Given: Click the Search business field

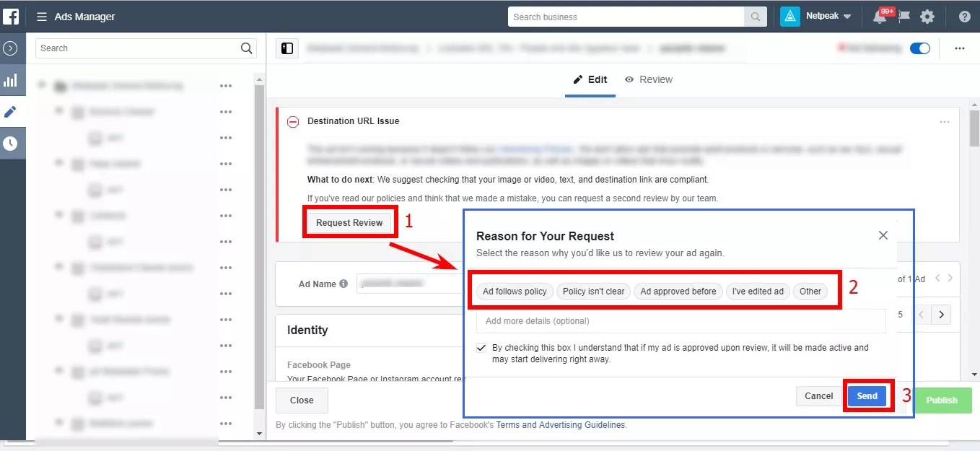Looking at the screenshot, I should tap(626, 17).
